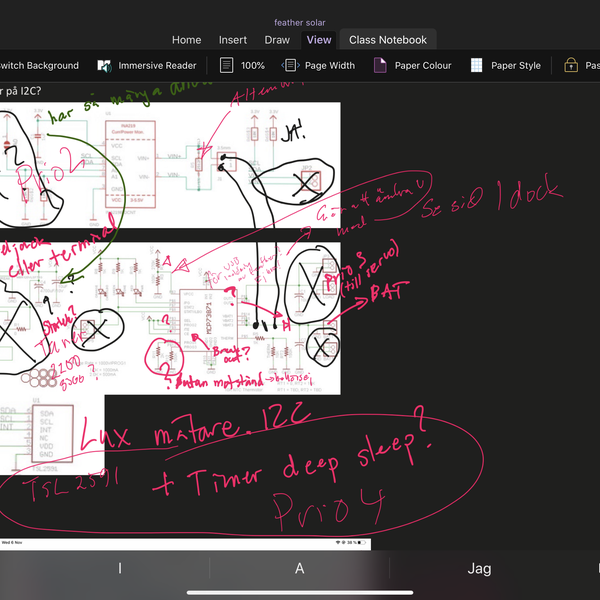Click the 100% zoom page icon
Image resolution: width=600 pixels, height=600 pixels.
click(227, 65)
